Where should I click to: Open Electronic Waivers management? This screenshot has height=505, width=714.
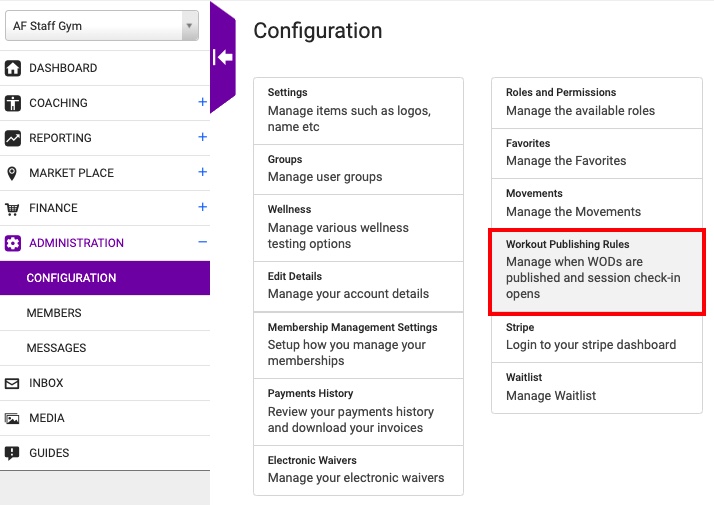[x=358, y=470]
